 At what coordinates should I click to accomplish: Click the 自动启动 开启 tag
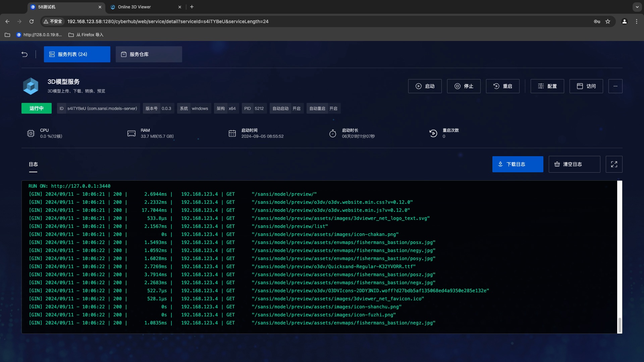pyautogui.click(x=286, y=108)
